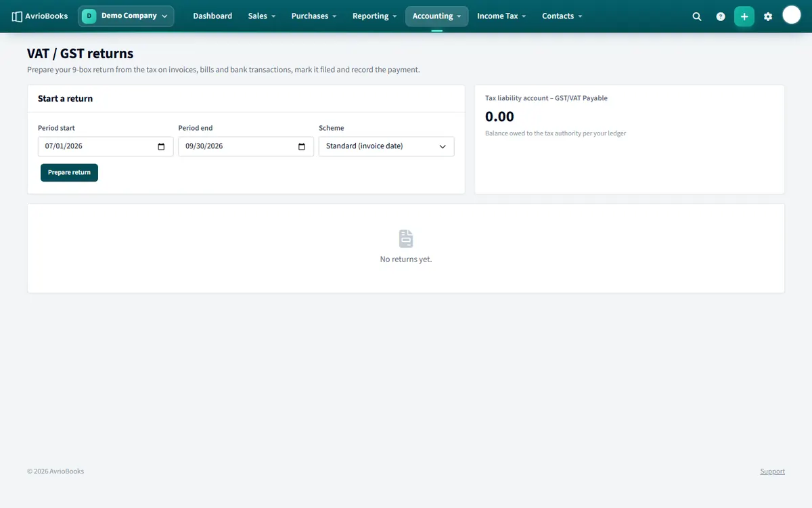
Task: Open the Support link in footer
Action: (772, 471)
